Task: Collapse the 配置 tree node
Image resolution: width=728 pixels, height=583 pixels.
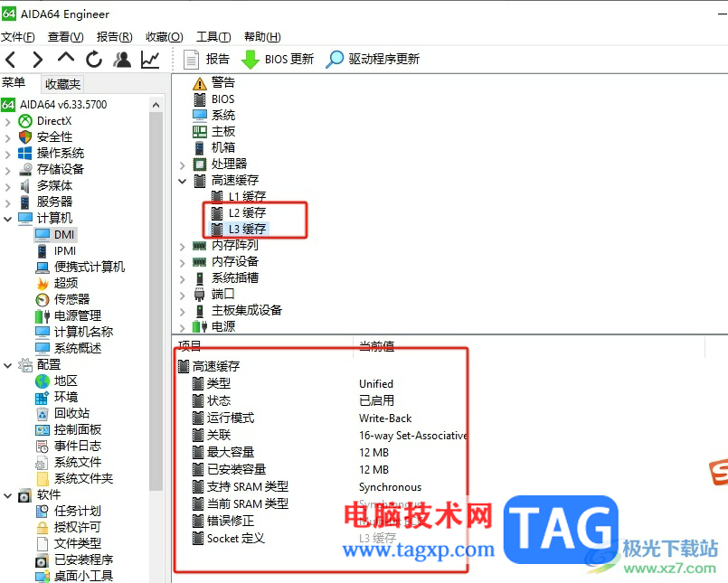Action: pos(7,365)
